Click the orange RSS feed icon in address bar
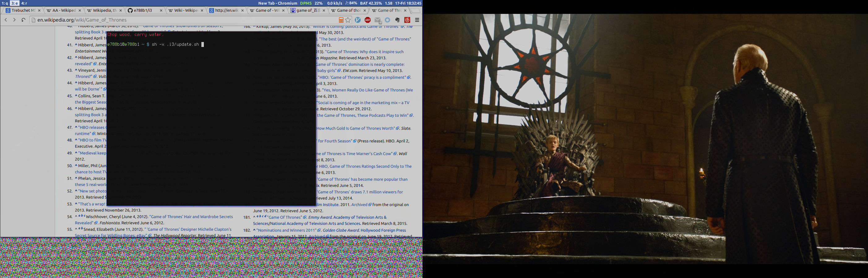Image resolution: width=868 pixels, height=278 pixels. pyautogui.click(x=341, y=20)
